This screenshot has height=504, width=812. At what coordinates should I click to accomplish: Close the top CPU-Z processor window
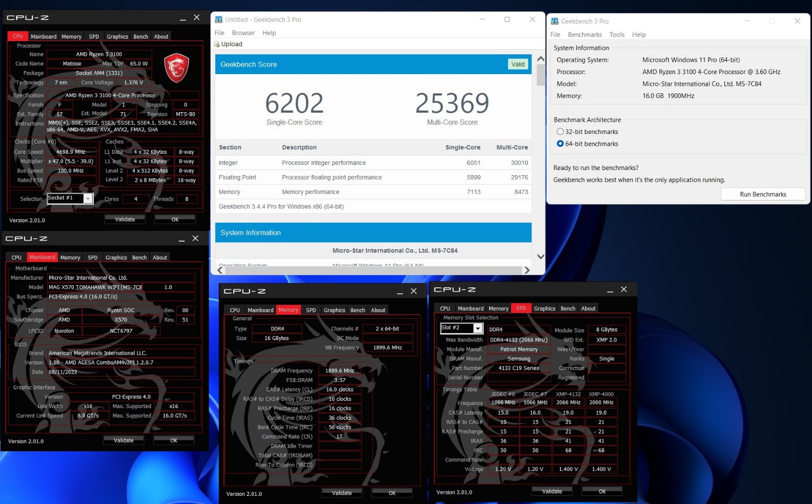pyautogui.click(x=197, y=18)
